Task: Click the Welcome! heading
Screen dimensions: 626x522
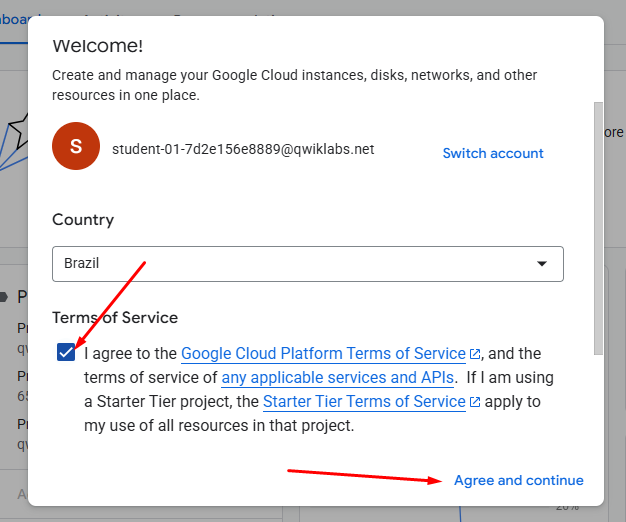Action: (x=98, y=46)
